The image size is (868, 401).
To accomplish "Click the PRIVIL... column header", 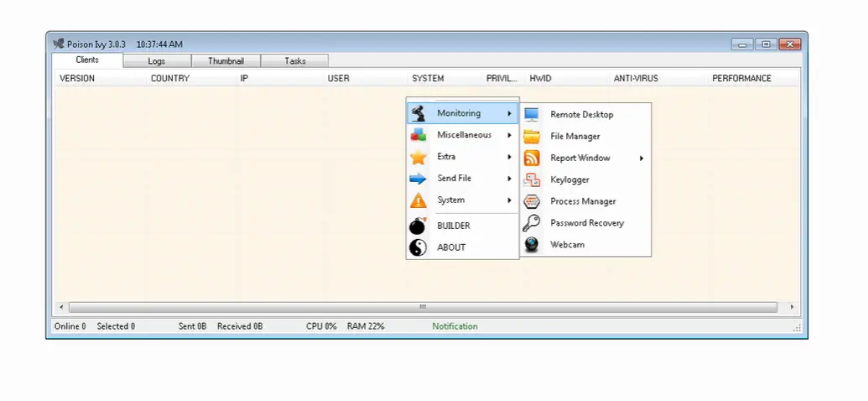I will pos(504,78).
